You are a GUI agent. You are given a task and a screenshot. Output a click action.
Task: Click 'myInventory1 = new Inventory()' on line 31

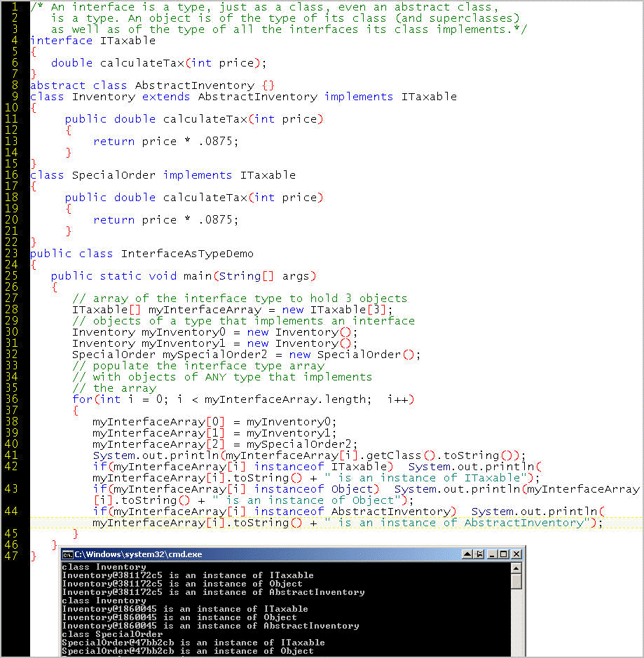coord(248,343)
